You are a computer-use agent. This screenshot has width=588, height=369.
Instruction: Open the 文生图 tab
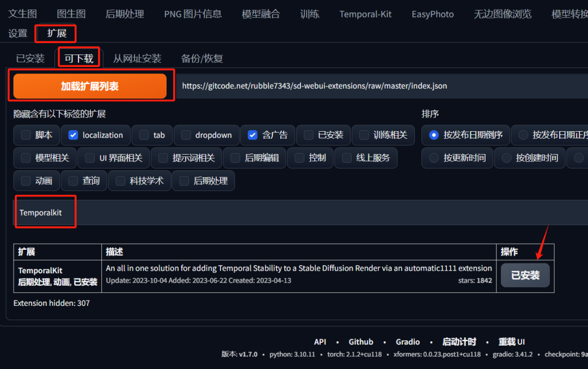click(22, 14)
